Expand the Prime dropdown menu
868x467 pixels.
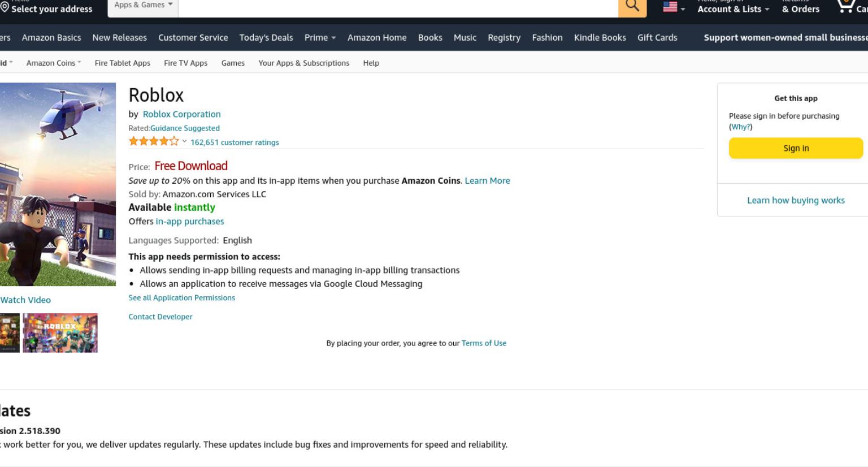click(320, 37)
